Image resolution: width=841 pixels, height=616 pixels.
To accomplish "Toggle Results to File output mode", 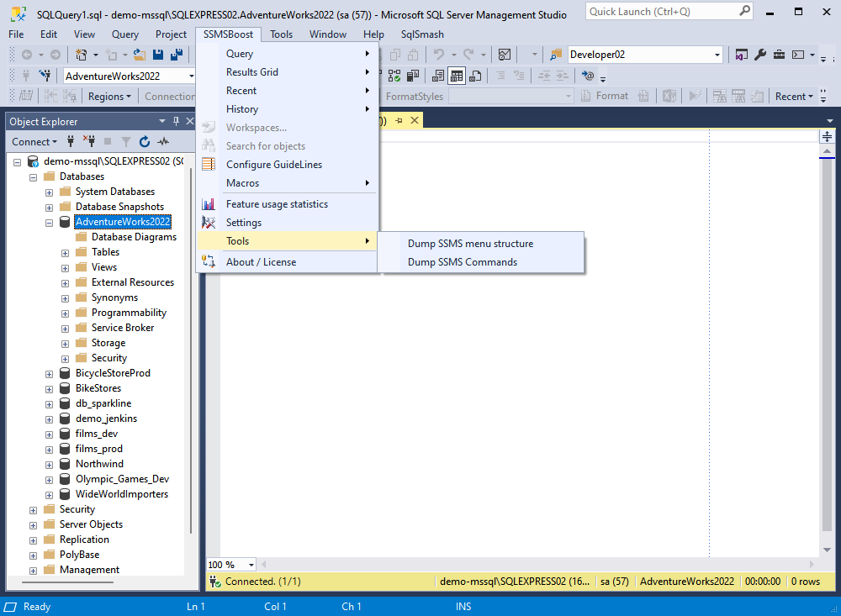I will [x=475, y=76].
